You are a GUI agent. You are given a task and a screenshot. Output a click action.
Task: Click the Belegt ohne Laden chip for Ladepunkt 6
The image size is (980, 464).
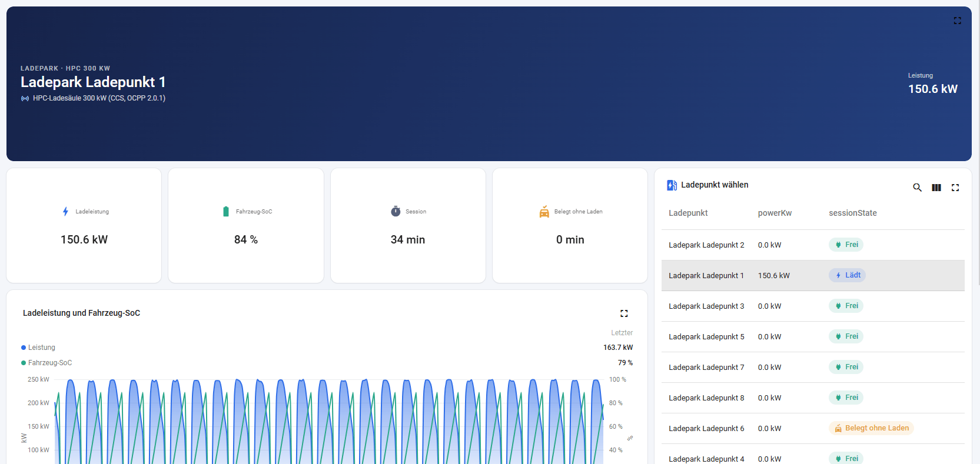click(x=871, y=428)
